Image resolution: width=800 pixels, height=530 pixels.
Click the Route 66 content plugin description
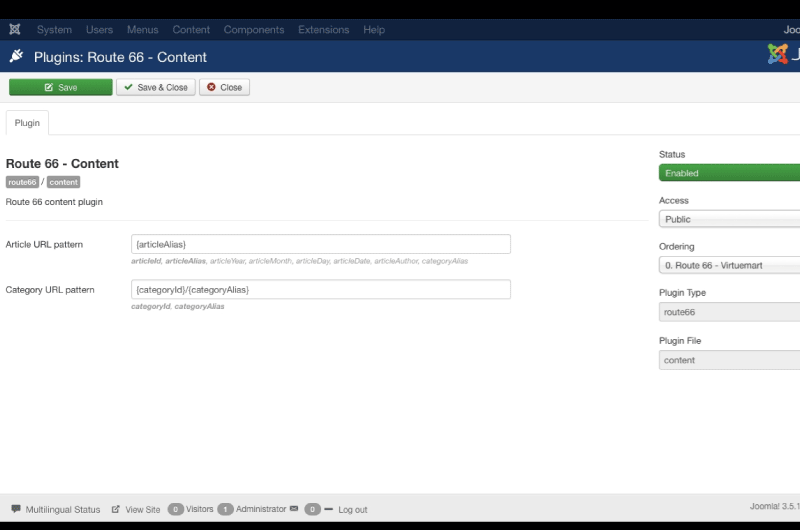[x=54, y=201]
